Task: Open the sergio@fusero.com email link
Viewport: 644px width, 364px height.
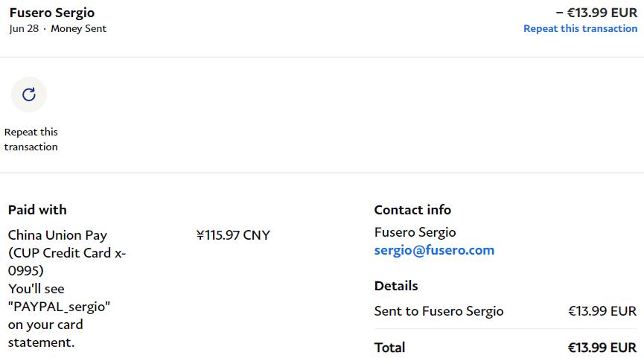Action: [x=434, y=250]
